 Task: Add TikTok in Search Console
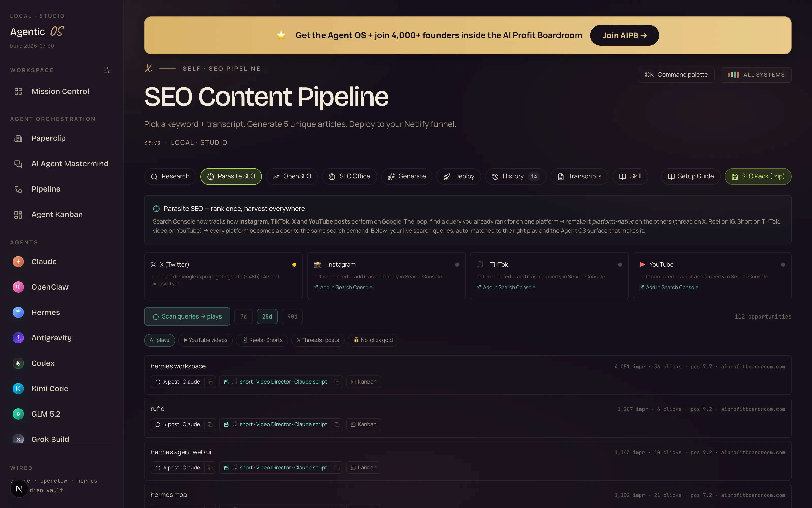(506, 287)
